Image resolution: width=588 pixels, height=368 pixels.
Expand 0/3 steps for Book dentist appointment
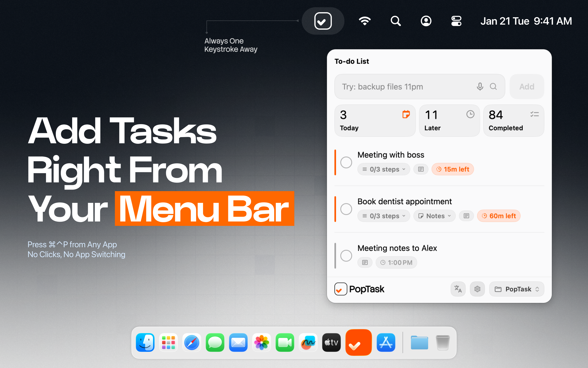click(384, 216)
